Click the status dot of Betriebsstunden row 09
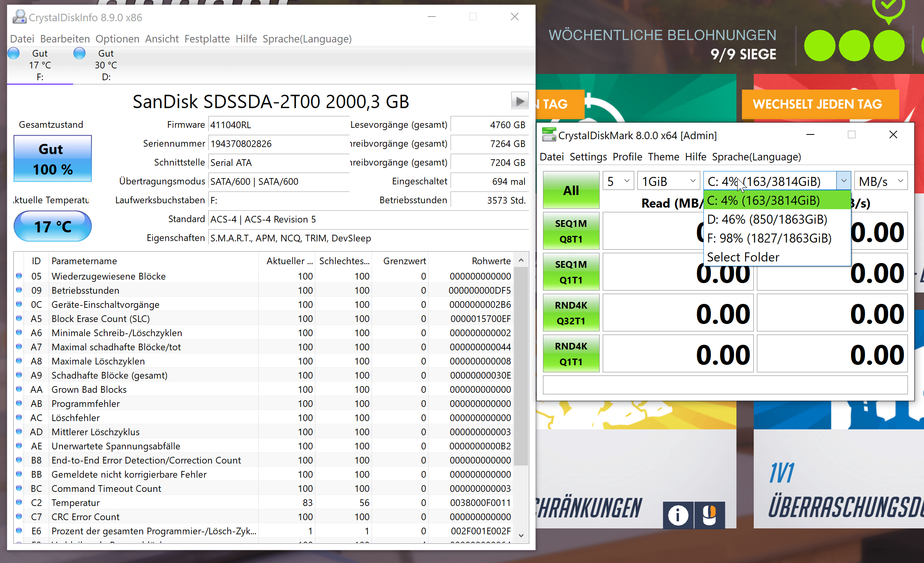Screen dimensions: 924x563 19,290
